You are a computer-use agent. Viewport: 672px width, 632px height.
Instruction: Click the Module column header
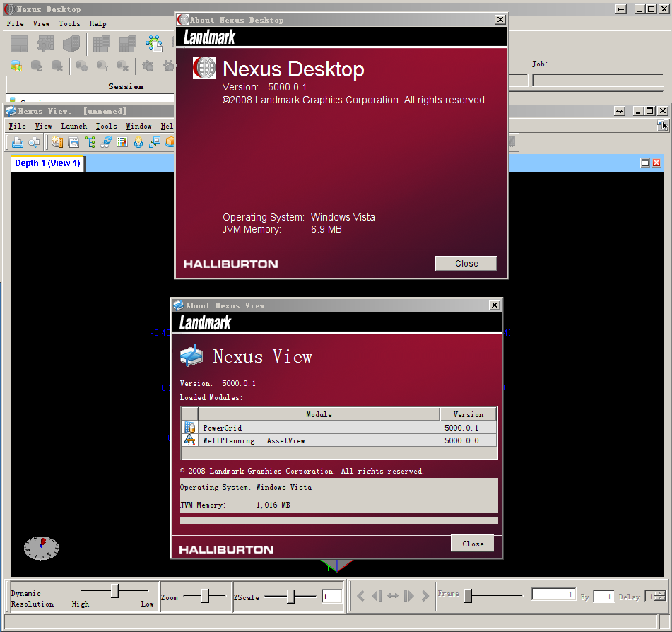(x=319, y=414)
